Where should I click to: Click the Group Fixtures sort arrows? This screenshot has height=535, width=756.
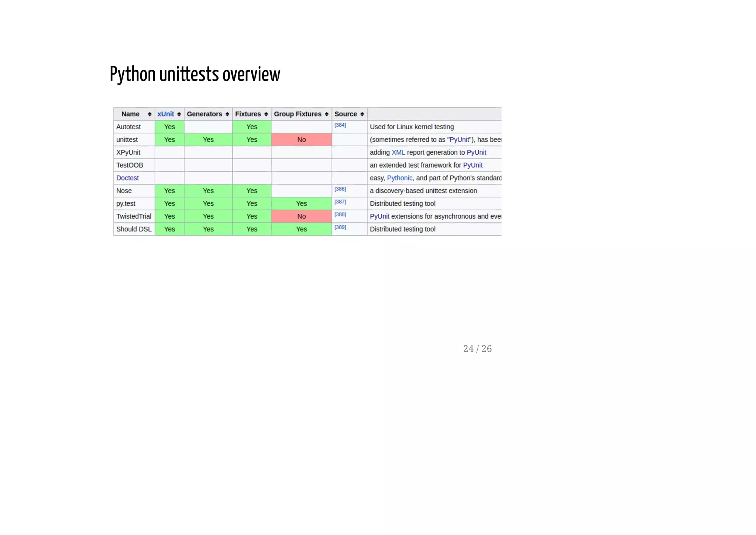point(326,114)
